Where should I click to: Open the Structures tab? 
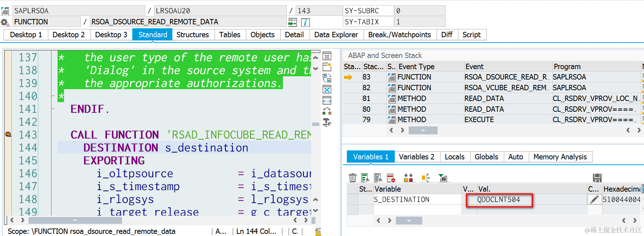(x=193, y=35)
